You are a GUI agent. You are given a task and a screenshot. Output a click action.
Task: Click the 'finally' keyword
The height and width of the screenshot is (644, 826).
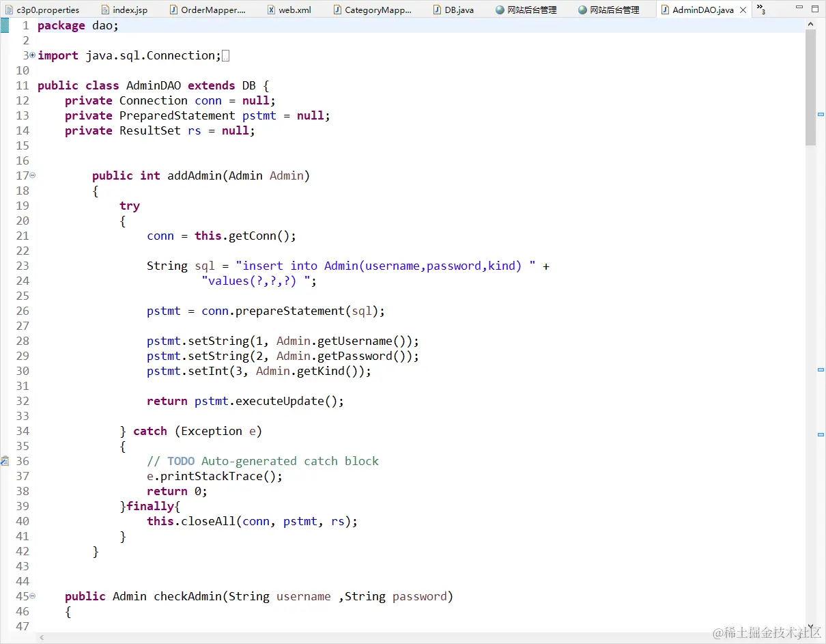(x=150, y=507)
